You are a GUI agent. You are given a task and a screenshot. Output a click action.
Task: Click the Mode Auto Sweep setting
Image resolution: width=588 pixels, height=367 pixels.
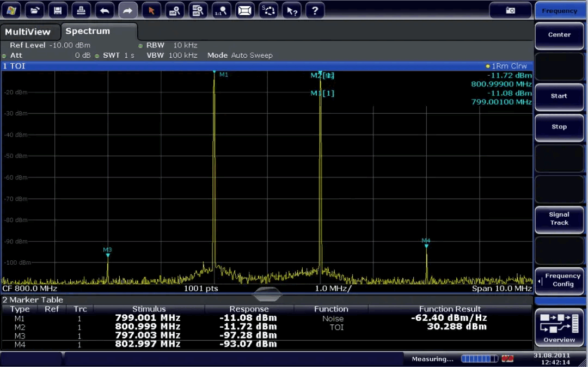(240, 56)
